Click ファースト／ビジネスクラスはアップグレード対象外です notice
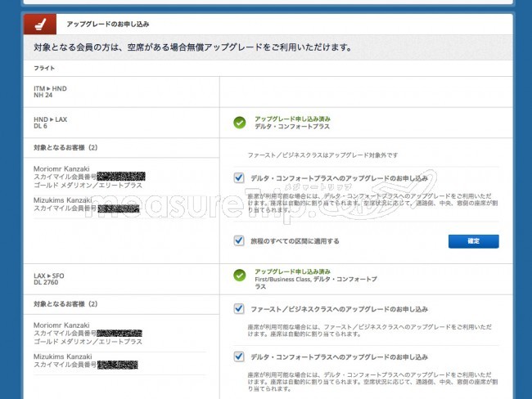This screenshot has width=532, height=399. [x=322, y=155]
